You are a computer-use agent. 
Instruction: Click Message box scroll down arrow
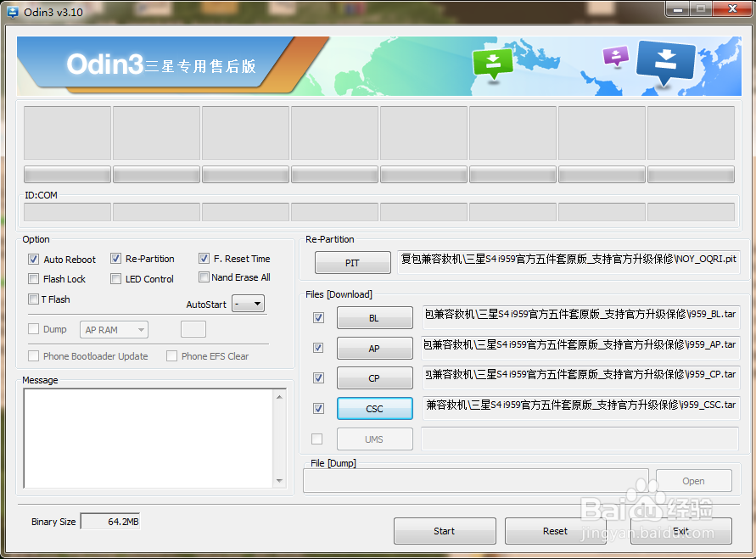(280, 480)
